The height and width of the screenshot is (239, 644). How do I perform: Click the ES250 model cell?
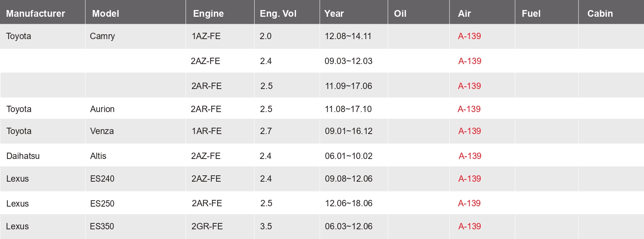point(102,204)
